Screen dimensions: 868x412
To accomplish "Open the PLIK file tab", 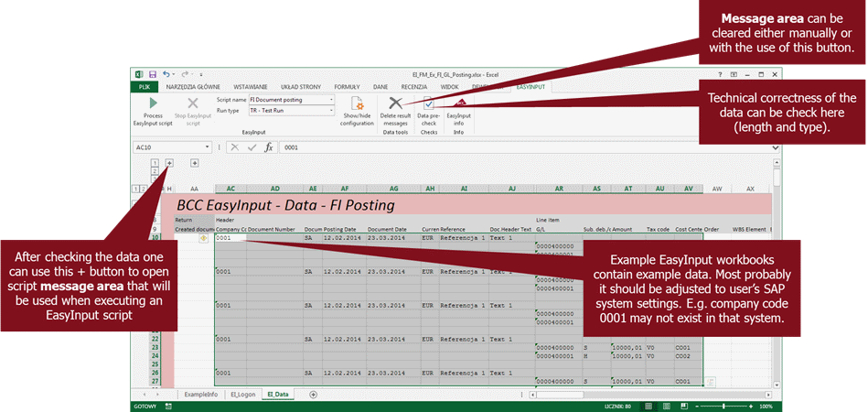I will click(x=145, y=87).
